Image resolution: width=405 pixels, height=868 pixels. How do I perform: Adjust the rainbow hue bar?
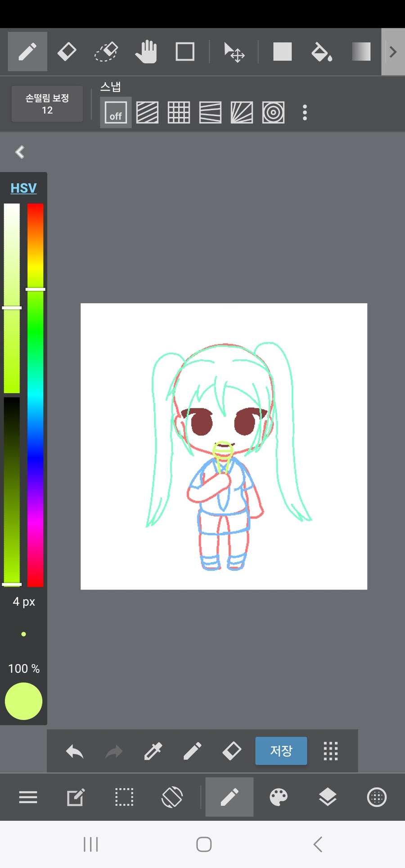coord(35,395)
